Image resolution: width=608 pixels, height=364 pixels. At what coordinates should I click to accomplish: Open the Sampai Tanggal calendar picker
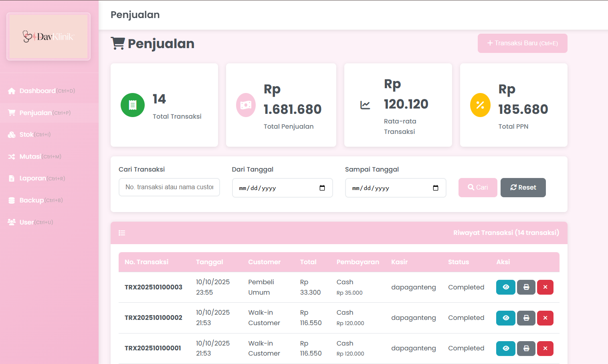tap(436, 188)
